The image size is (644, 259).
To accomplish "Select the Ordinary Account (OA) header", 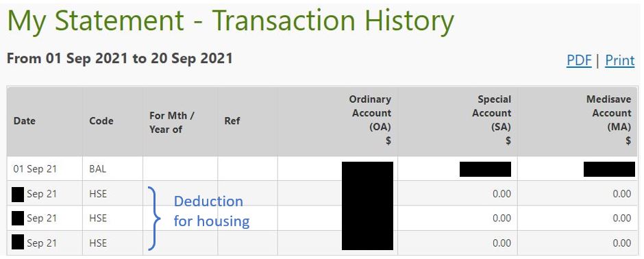I will point(370,120).
